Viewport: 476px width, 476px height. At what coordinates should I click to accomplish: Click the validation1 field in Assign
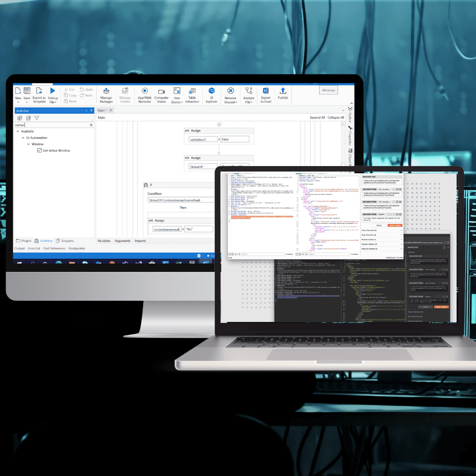[x=203, y=139]
